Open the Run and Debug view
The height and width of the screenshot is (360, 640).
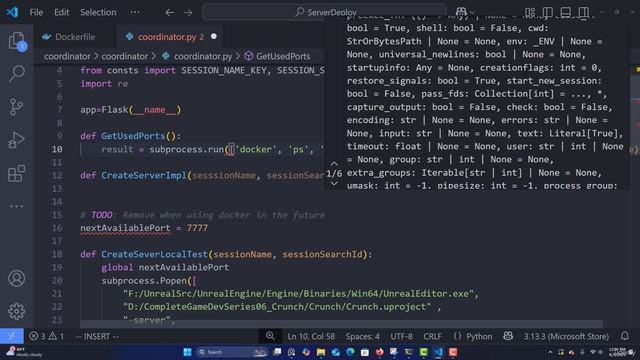[x=17, y=140]
